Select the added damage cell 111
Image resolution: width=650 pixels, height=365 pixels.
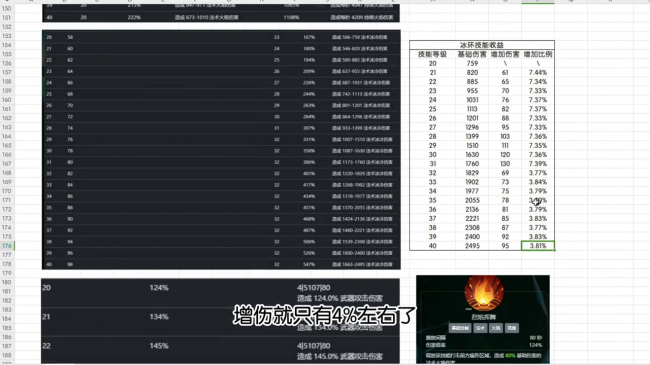[505, 146]
